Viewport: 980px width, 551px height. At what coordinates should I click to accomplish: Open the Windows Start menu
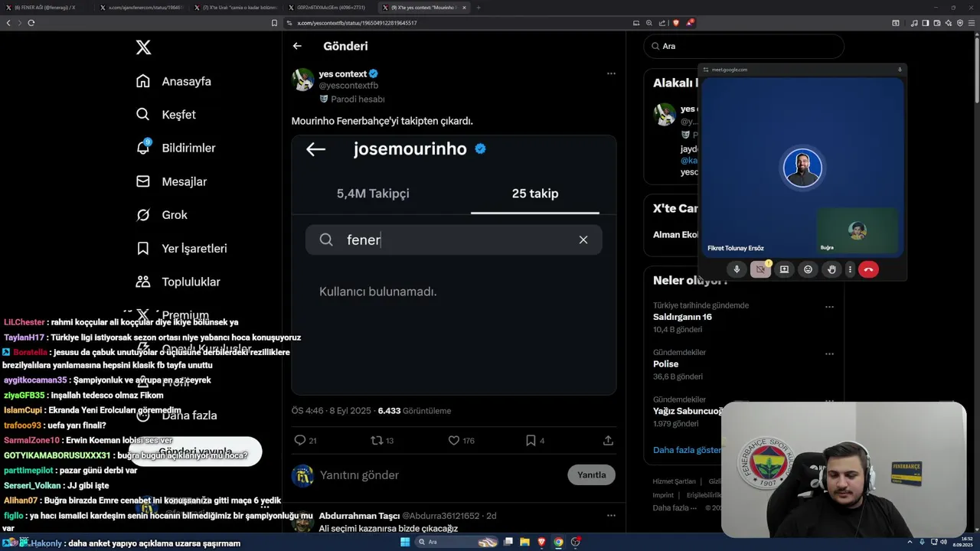[x=405, y=542]
